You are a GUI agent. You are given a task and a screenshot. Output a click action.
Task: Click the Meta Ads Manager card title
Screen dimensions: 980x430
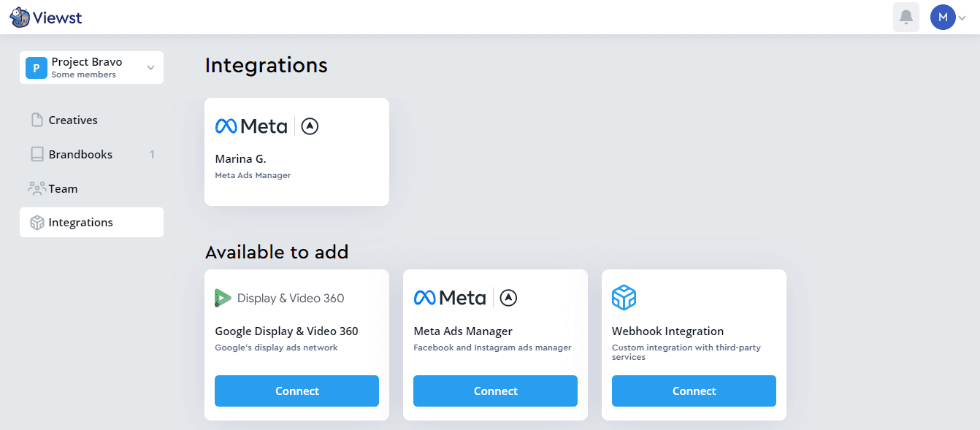click(463, 331)
